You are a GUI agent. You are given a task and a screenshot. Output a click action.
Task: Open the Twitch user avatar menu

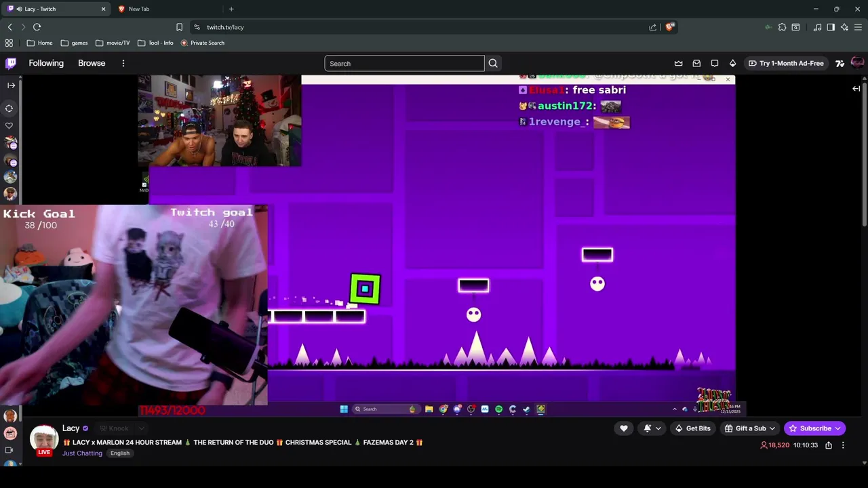[857, 63]
